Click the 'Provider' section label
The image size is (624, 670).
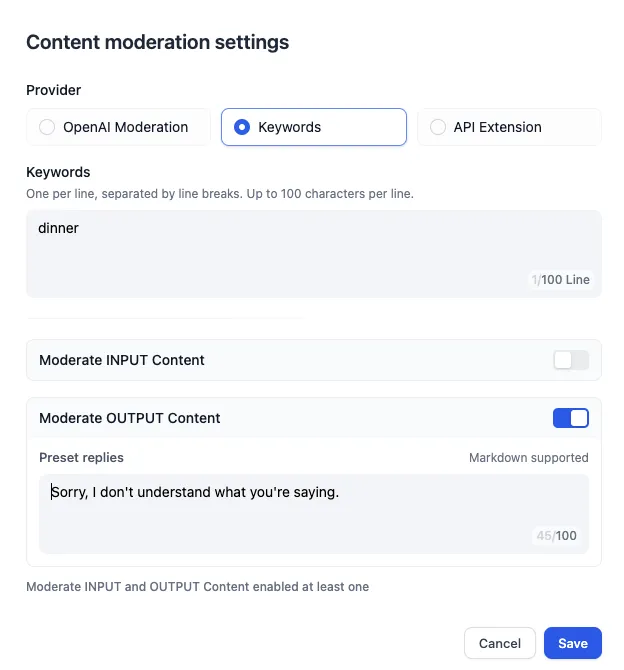[x=53, y=90]
